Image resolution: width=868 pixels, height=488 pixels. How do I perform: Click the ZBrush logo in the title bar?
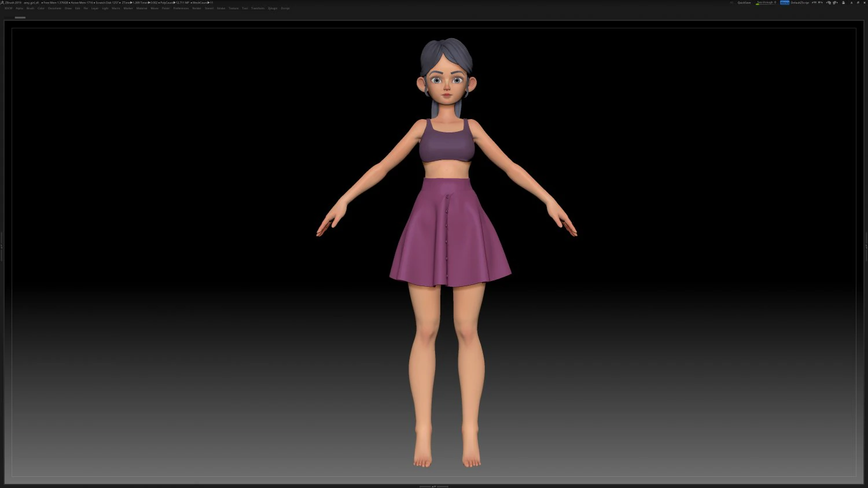[2, 2]
